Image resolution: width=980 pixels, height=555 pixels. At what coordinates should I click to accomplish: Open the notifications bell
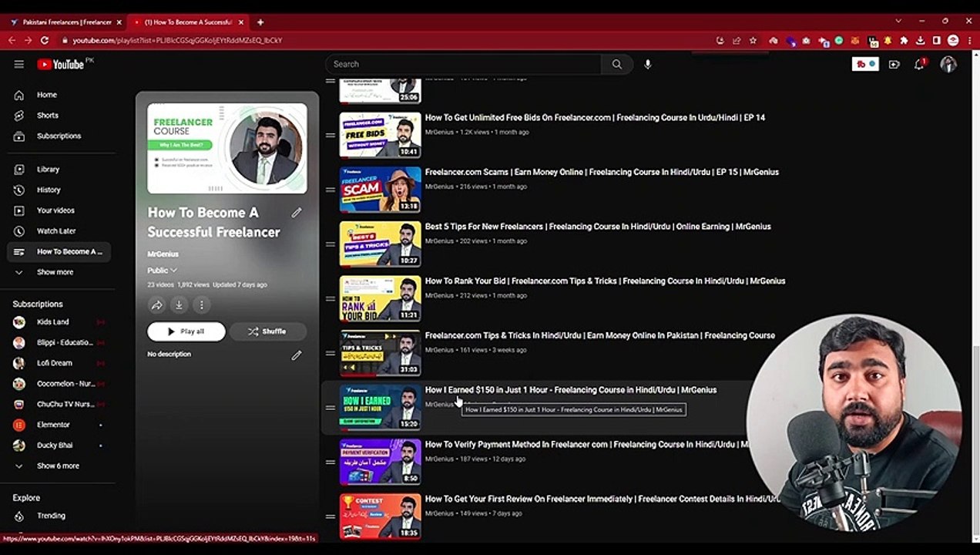coord(919,65)
